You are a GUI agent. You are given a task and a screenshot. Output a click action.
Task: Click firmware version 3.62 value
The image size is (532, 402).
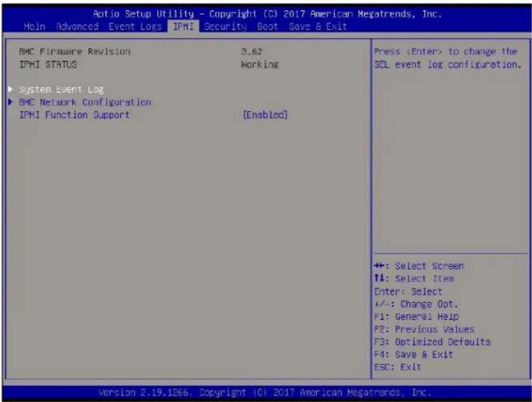click(x=252, y=52)
